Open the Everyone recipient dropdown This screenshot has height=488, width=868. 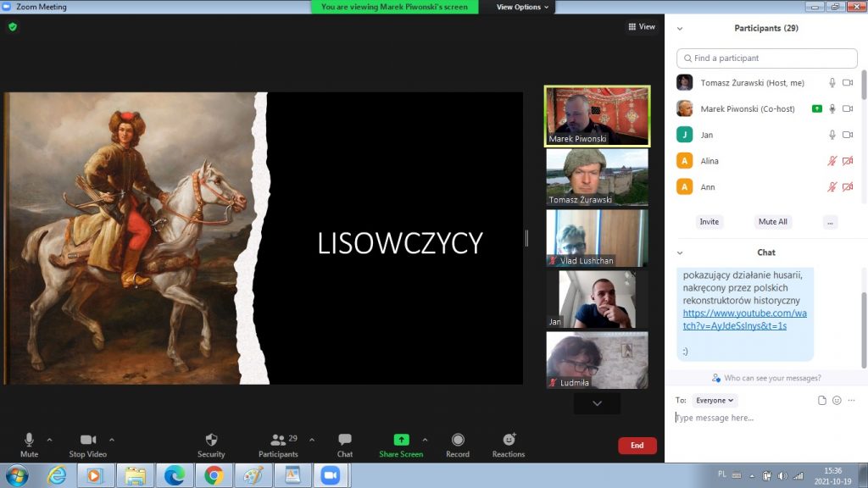click(715, 400)
